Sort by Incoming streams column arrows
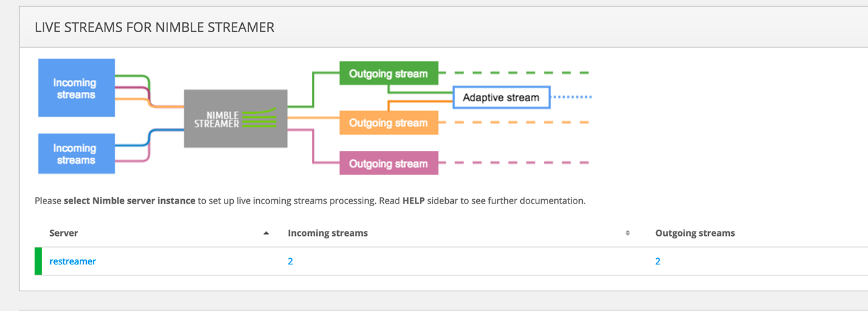The width and height of the screenshot is (868, 311). tap(627, 233)
